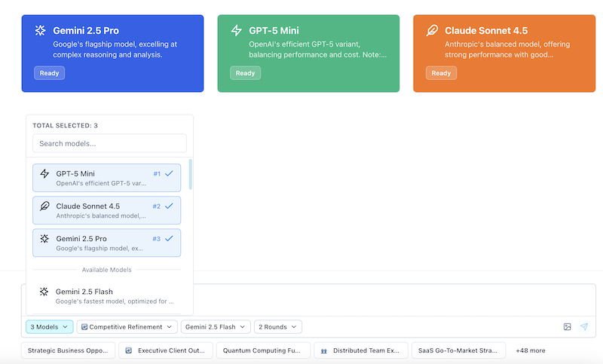The image size is (603, 364).
Task: Open the Gemini 2.5 Flash selector dropdown
Action: [215, 327]
